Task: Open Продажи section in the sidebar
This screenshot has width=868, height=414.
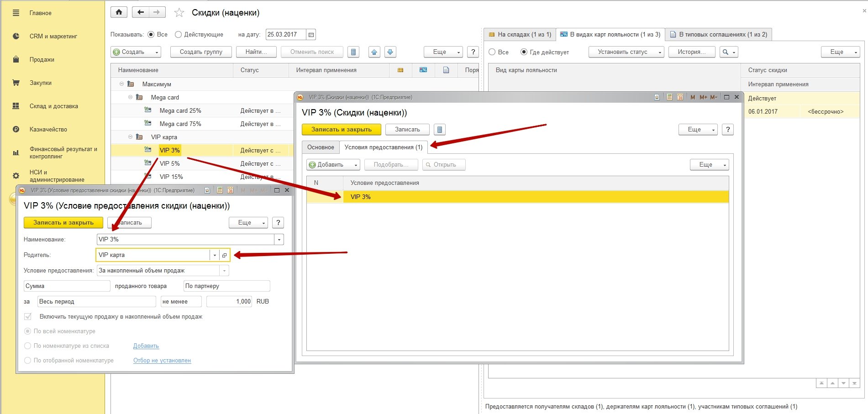Action: pos(42,60)
